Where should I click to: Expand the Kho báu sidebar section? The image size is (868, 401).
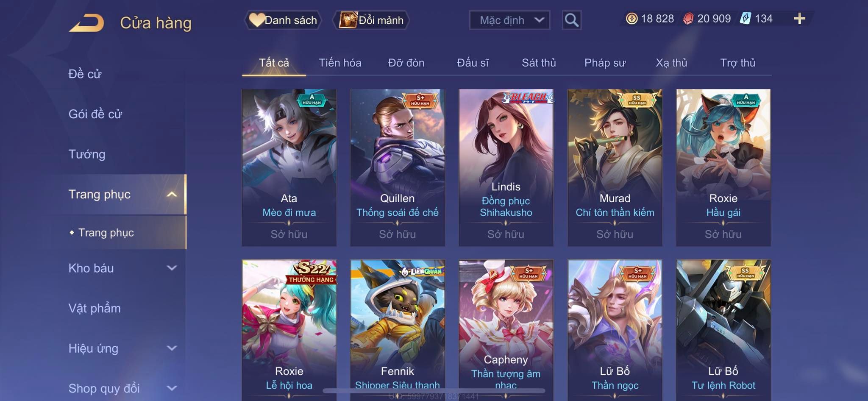pos(122,268)
